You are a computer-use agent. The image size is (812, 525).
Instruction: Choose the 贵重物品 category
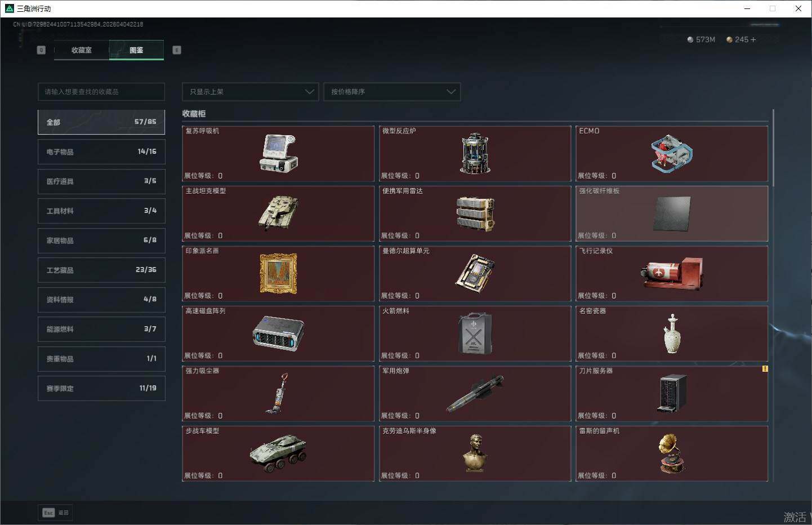pos(101,359)
